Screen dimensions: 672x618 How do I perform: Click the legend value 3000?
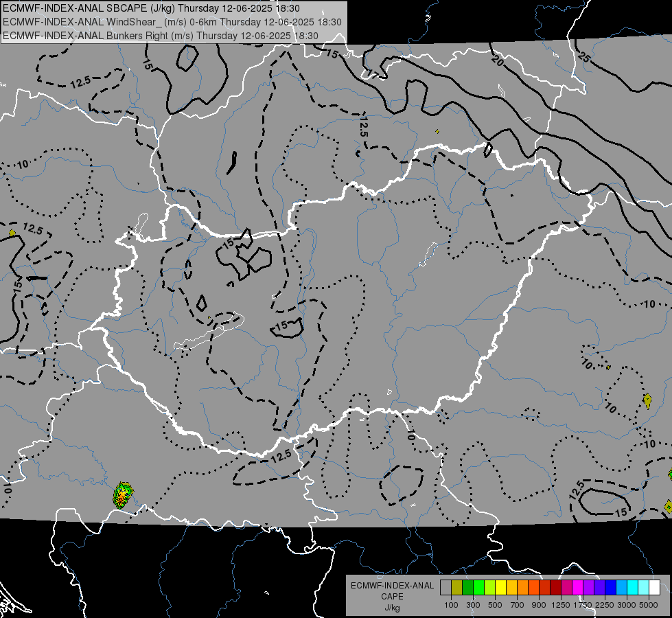[x=627, y=605]
